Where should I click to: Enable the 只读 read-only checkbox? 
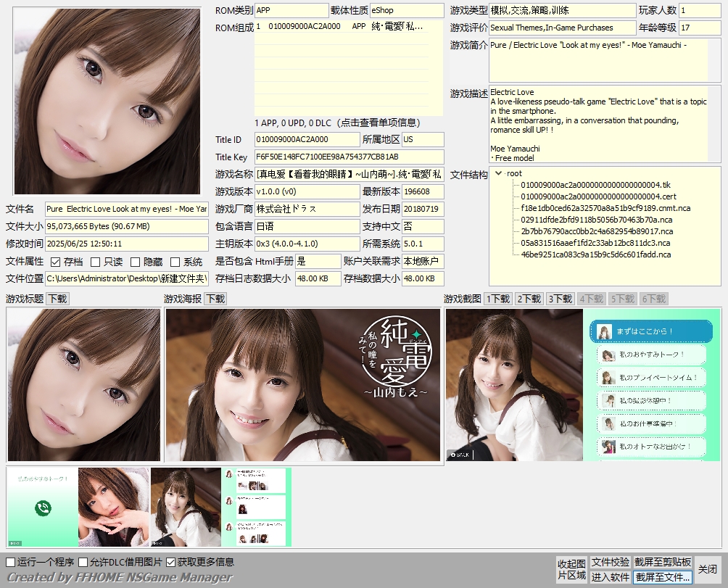[x=96, y=262]
